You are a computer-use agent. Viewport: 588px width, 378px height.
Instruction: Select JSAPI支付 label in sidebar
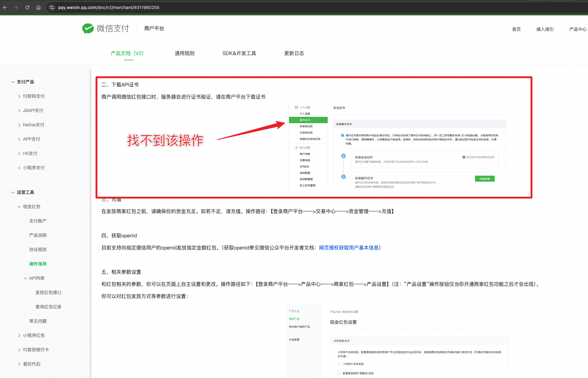(33, 110)
